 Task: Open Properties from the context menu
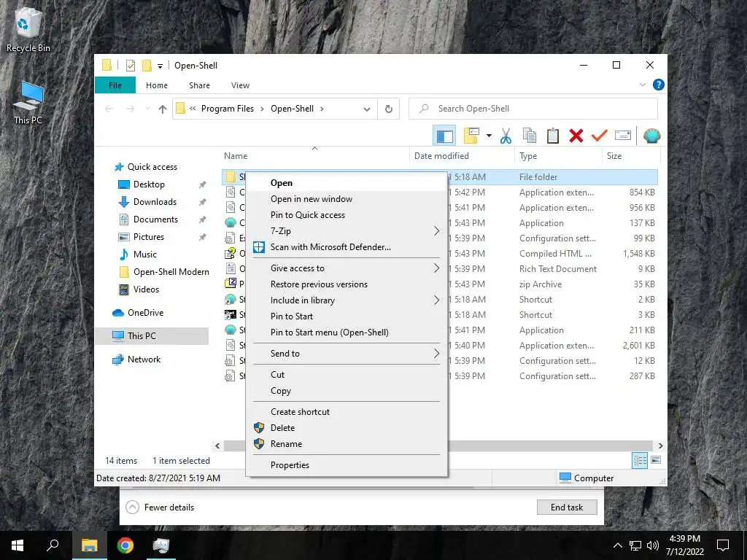click(347, 465)
